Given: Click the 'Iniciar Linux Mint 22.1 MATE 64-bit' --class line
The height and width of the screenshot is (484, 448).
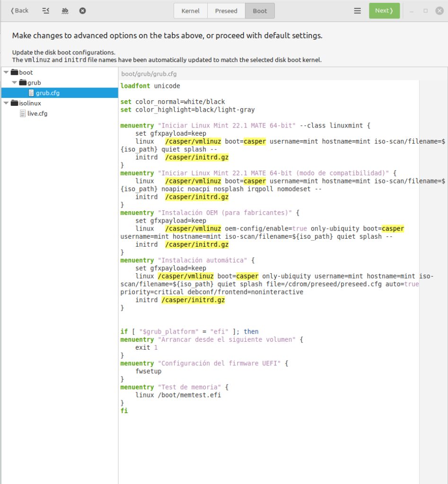Looking at the screenshot, I should tap(246, 126).
